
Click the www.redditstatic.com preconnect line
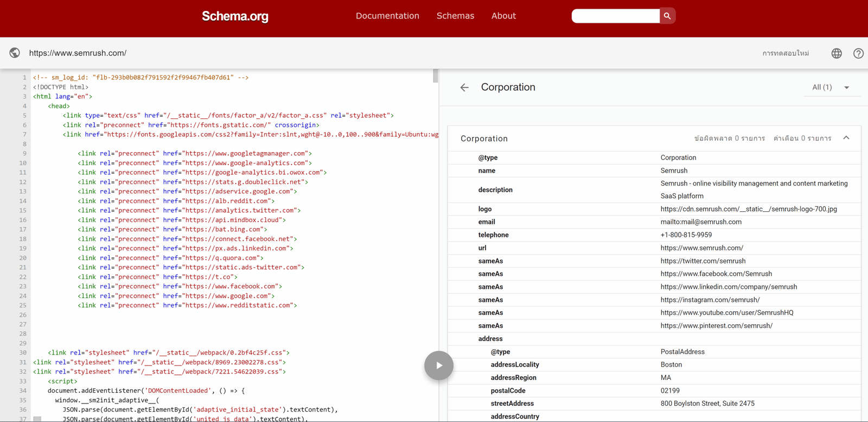coord(187,306)
